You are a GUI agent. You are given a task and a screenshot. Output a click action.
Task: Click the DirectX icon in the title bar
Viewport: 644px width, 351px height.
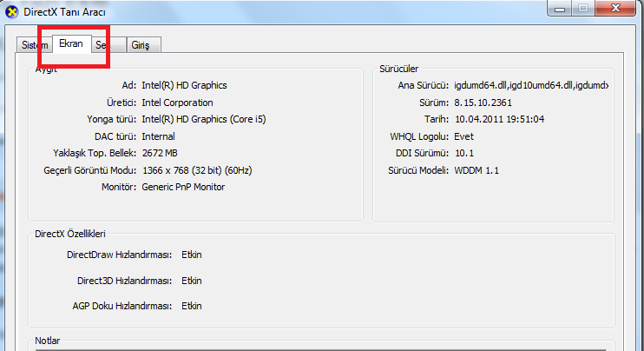[12, 12]
